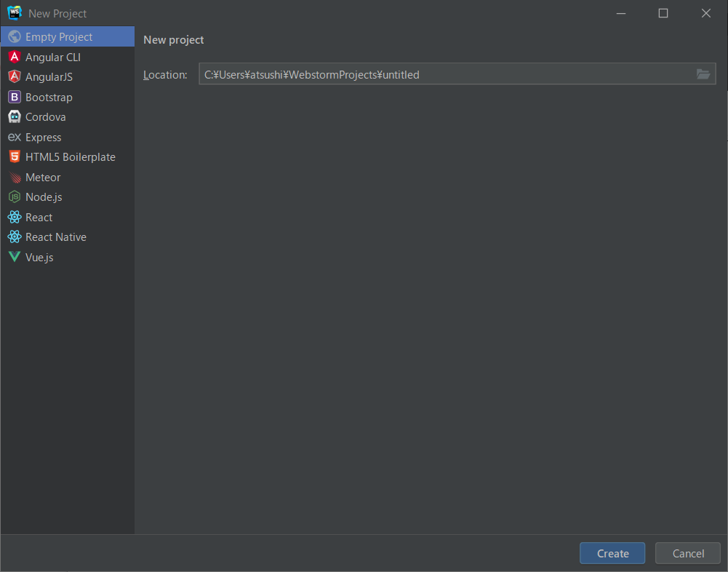Pick HTML5 Boilerplate template

[x=68, y=156]
